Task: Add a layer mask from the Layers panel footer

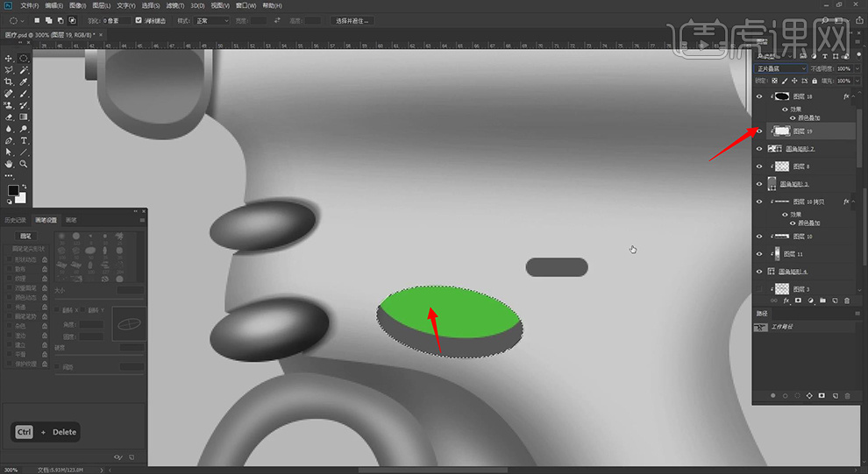Action: click(798, 301)
